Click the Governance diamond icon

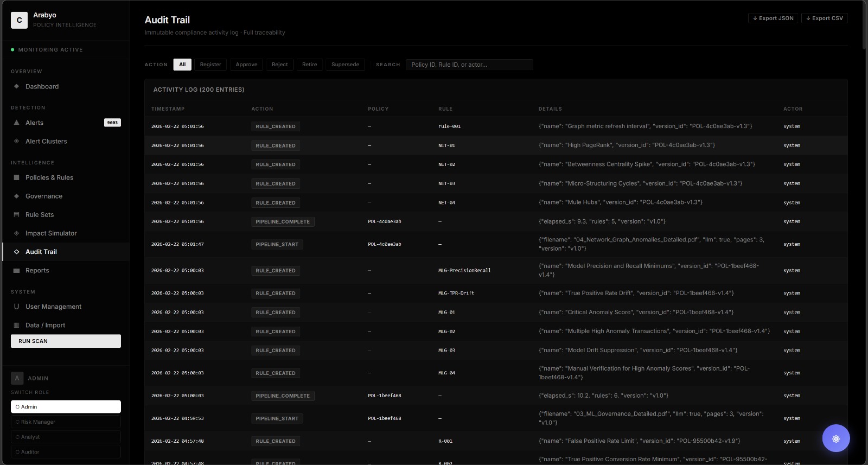point(16,196)
